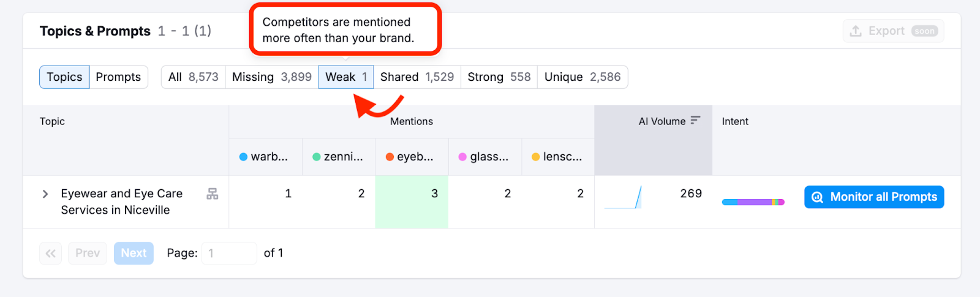This screenshot has height=297, width=980.
Task: Go to the Next page
Action: (134, 254)
